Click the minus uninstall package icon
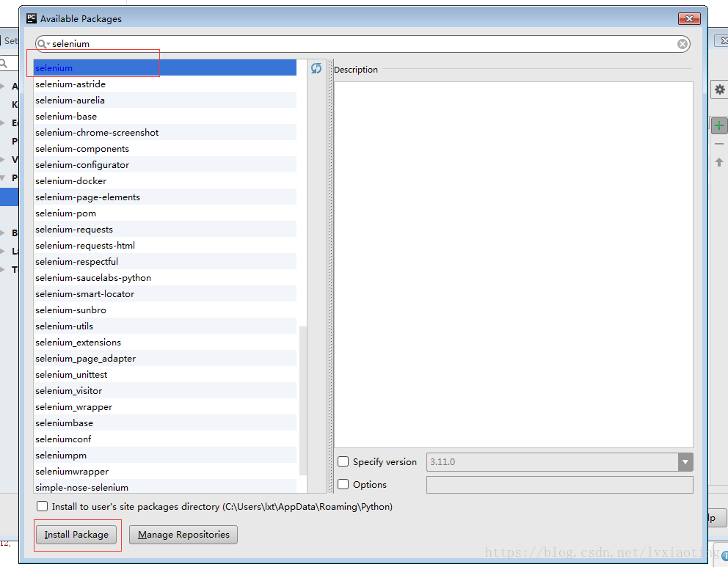The width and height of the screenshot is (728, 567). click(x=719, y=144)
